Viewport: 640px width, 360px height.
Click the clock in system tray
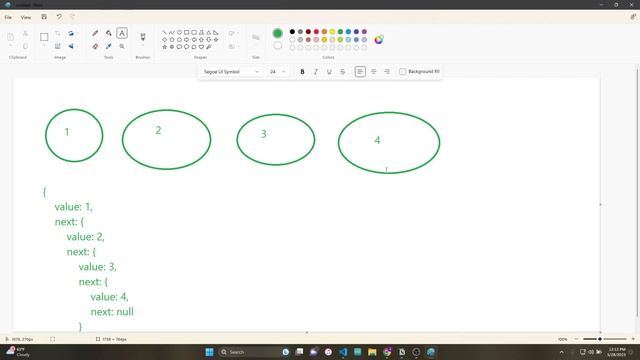(617, 352)
